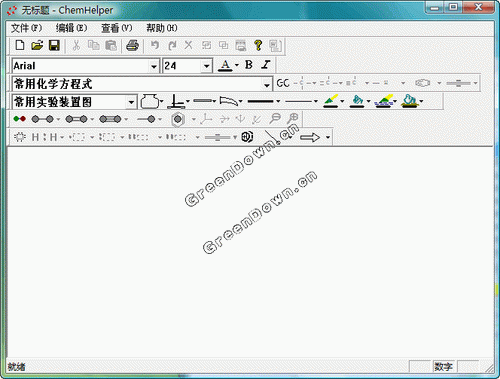Print the document with the printer icon
Viewport: 500px width, 379px height.
click(133, 45)
